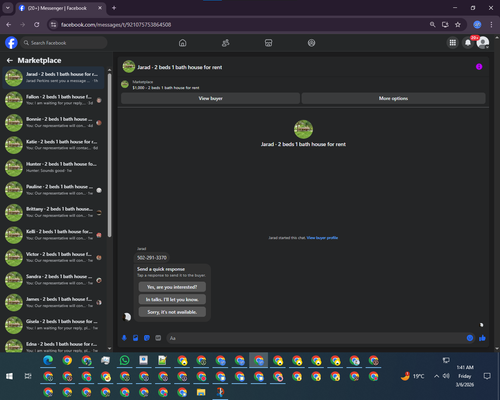Click the Chrome back arrow
This screenshot has width=500, height=400.
coord(9,25)
